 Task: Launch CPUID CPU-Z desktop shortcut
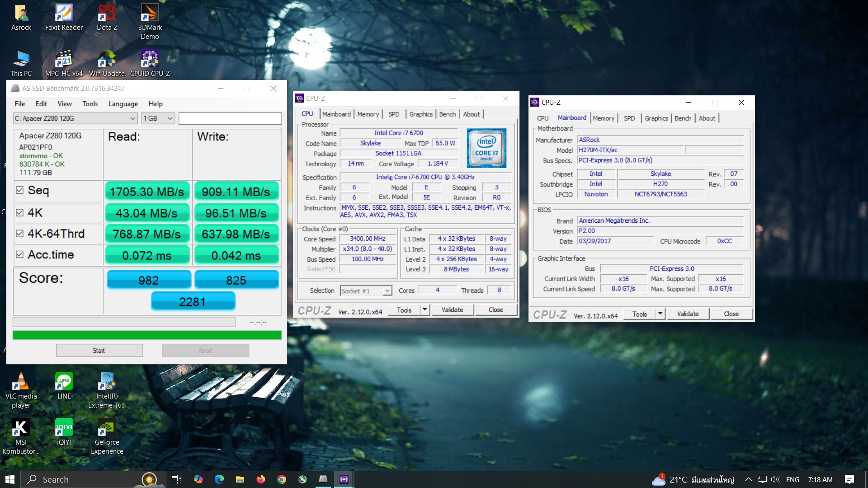click(150, 64)
